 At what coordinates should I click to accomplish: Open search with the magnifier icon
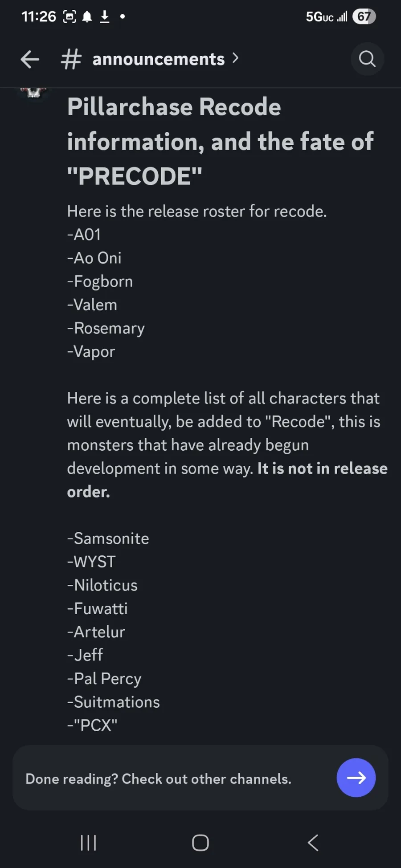pyautogui.click(x=367, y=59)
